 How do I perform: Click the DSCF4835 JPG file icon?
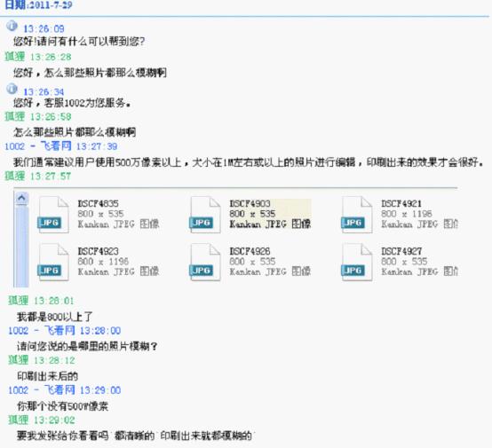53,215
